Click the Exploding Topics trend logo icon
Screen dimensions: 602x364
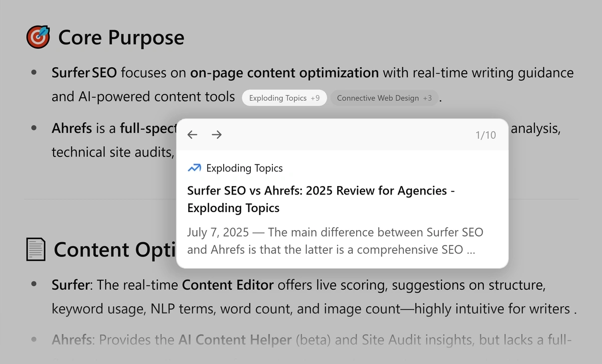click(x=194, y=168)
